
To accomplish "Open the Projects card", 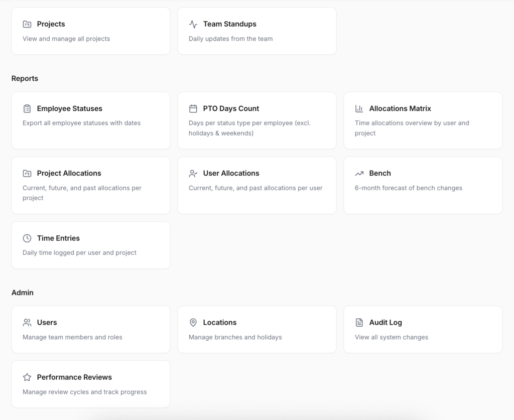I will [90, 31].
